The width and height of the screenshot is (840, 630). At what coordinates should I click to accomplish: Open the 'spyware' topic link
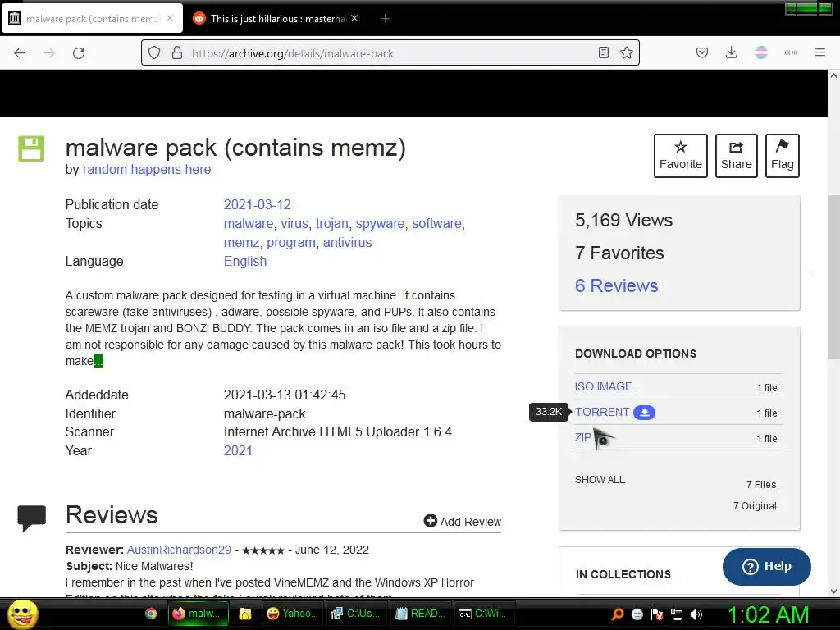380,223
